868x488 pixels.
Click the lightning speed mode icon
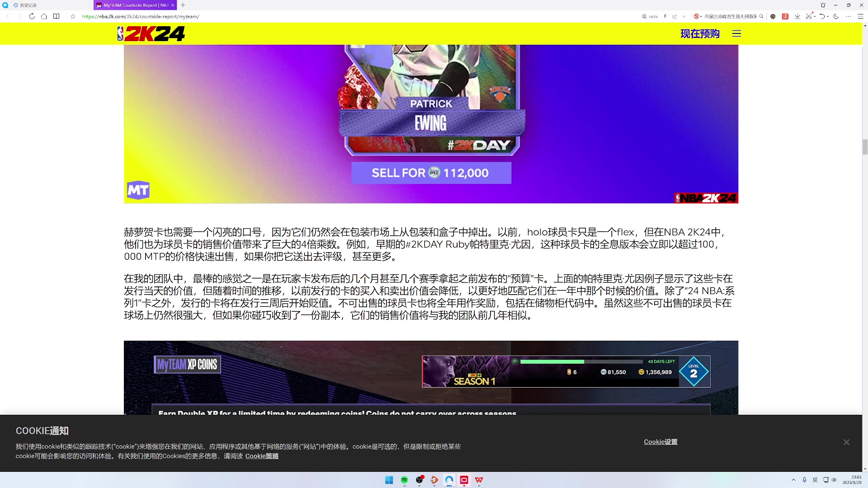665,16
